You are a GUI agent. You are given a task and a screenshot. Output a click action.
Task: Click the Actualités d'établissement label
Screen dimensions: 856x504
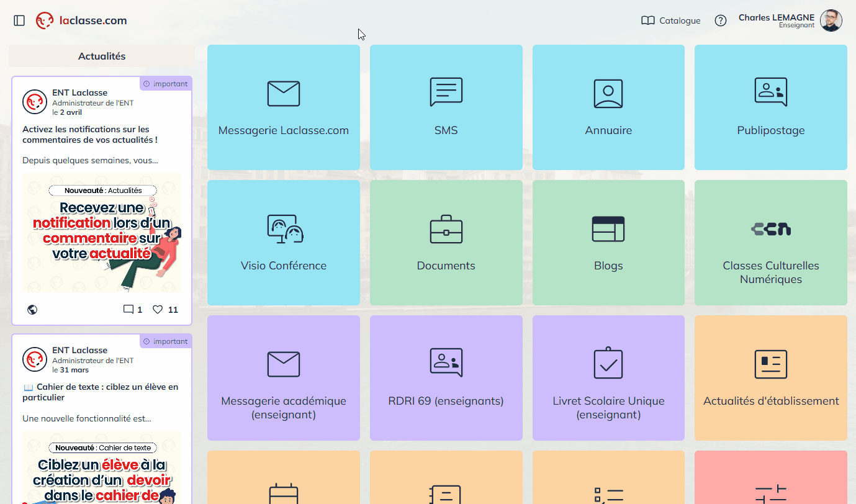771,401
